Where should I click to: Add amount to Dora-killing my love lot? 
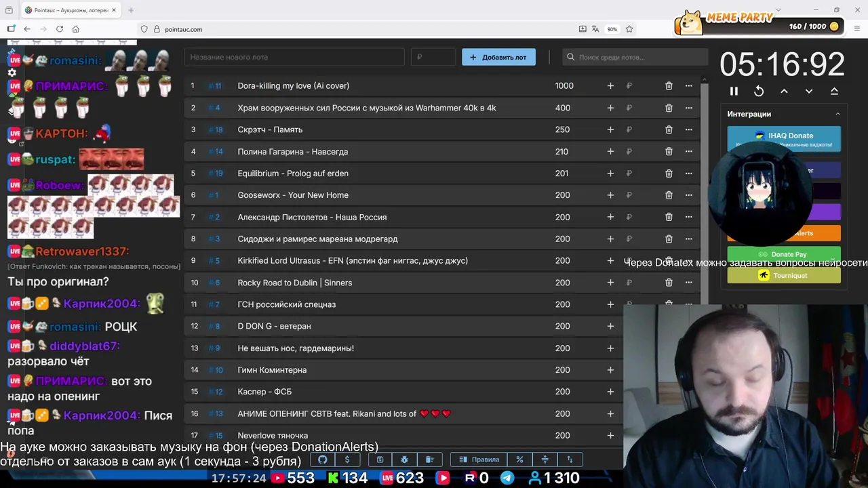[610, 85]
